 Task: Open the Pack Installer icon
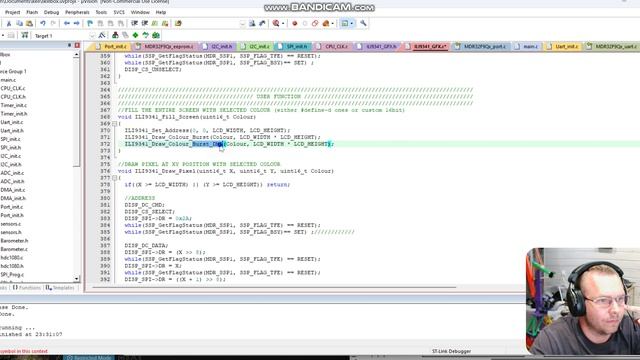156,36
